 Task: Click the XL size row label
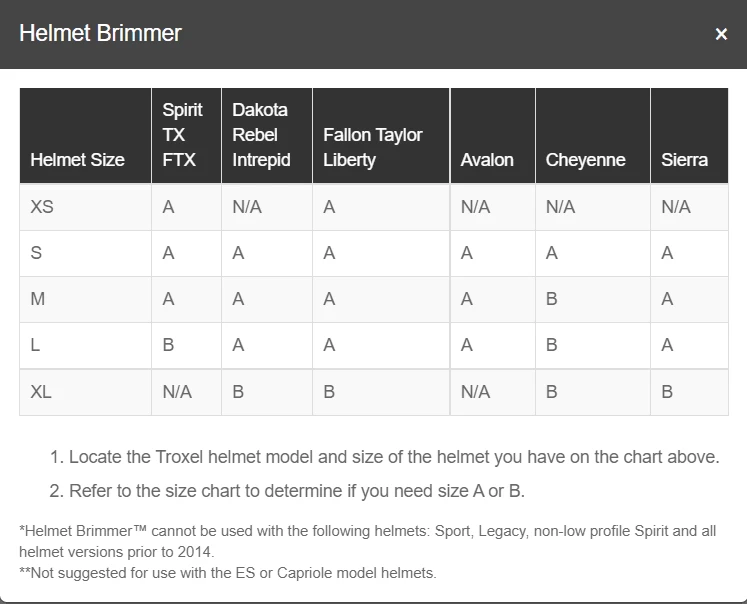click(41, 392)
